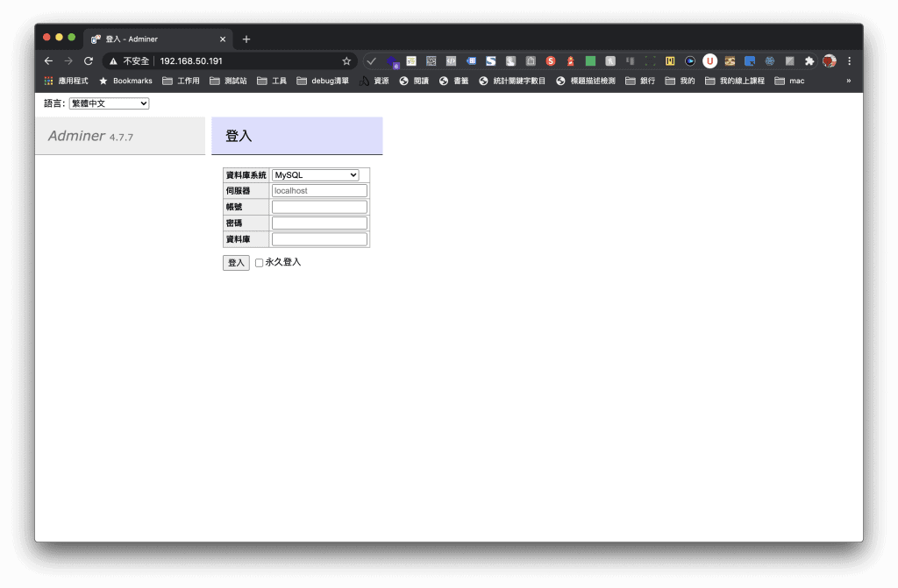Click the browser reload button
Image resolution: width=898 pixels, height=588 pixels.
click(x=88, y=61)
